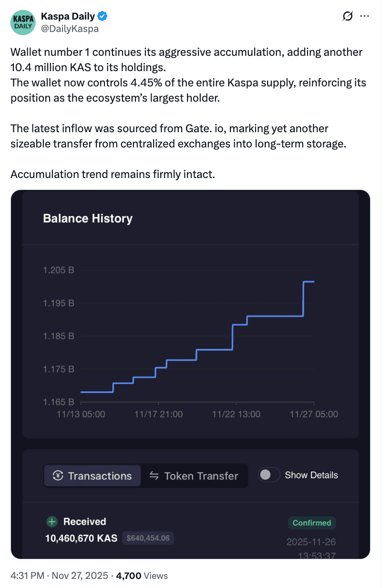
Task: Switch to the Token Transfer tab
Action: pos(194,476)
